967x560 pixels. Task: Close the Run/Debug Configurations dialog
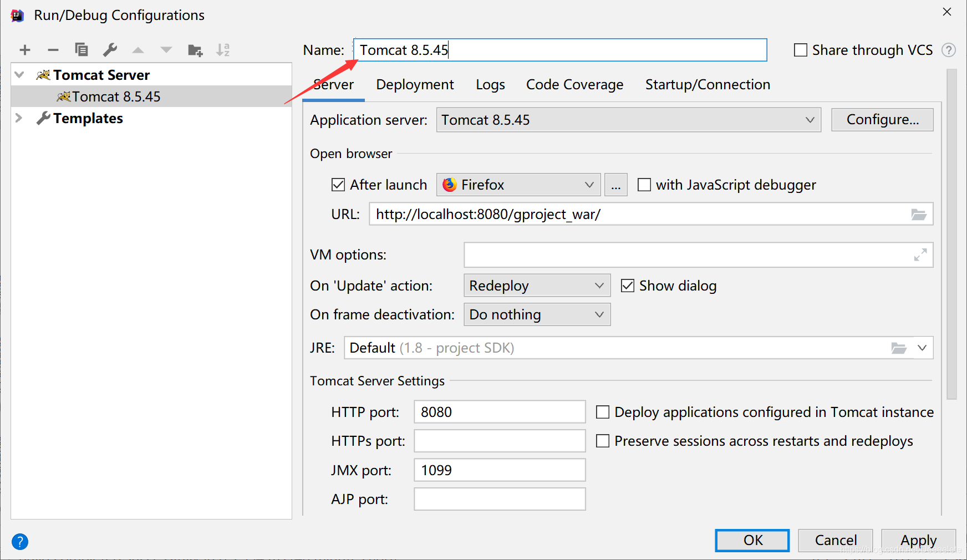(947, 12)
